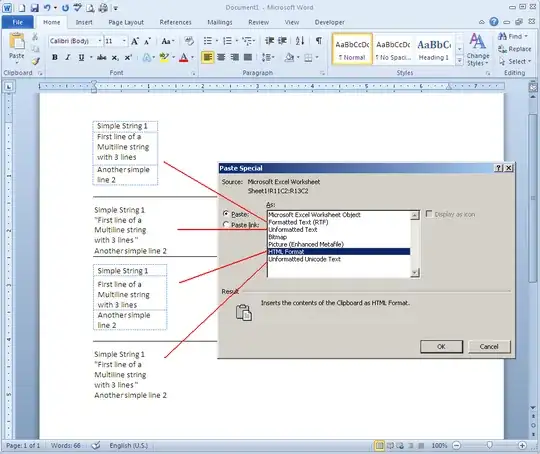
Task: Justify text alignment
Action: [248, 57]
